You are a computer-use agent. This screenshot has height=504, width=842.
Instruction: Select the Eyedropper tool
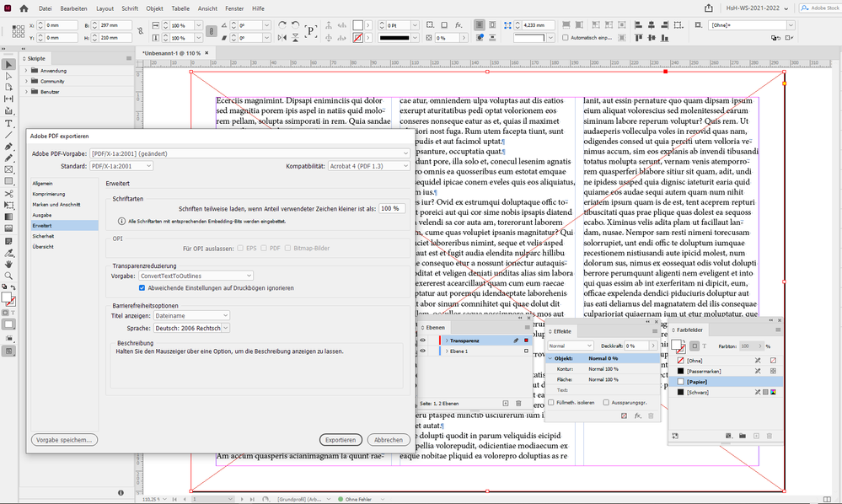tap(8, 252)
